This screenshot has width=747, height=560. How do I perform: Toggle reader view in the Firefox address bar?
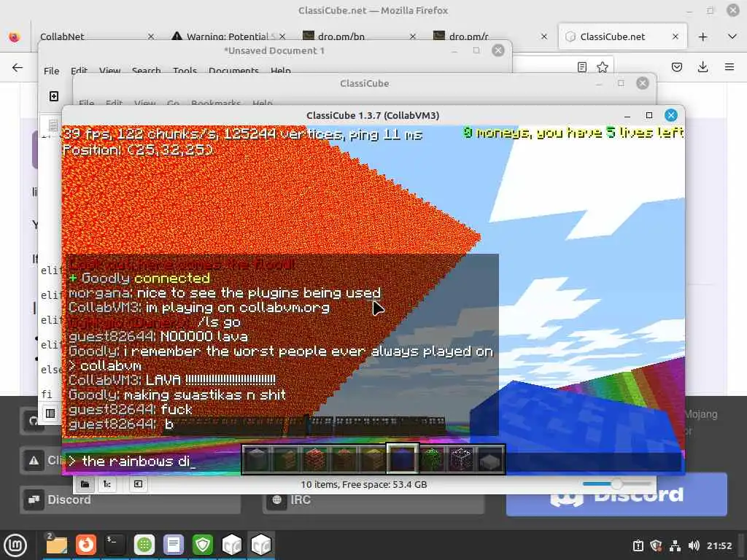pos(581,67)
